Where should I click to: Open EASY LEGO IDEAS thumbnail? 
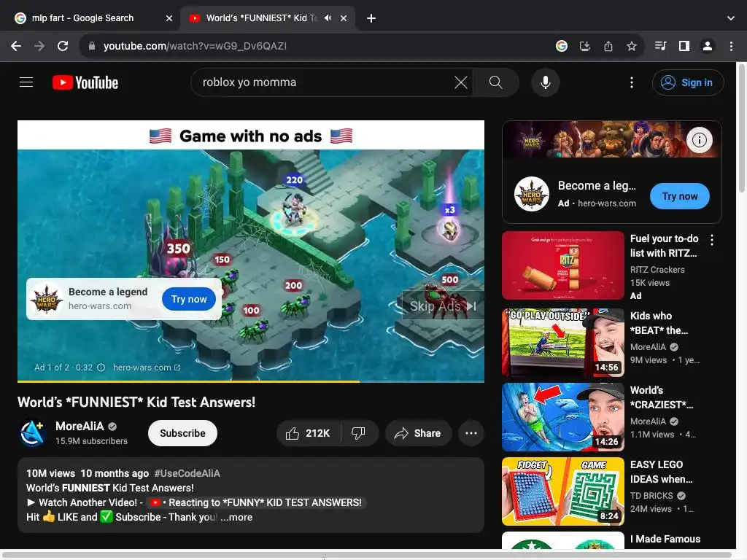563,491
